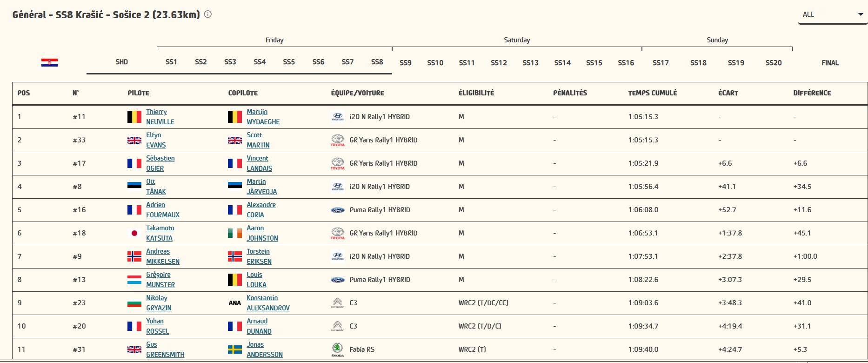868x363 pixels.
Task: Click the TEMPS CUMULÉ column header
Action: point(652,93)
